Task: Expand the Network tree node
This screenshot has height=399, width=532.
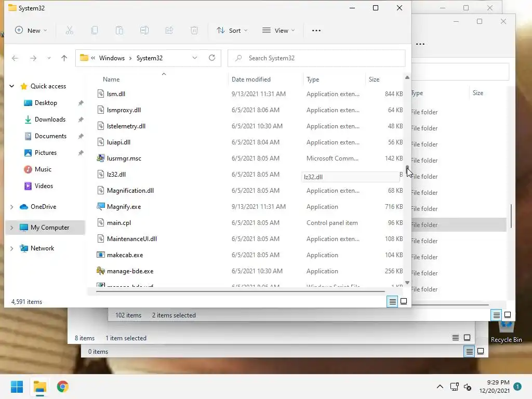Action: click(x=12, y=248)
